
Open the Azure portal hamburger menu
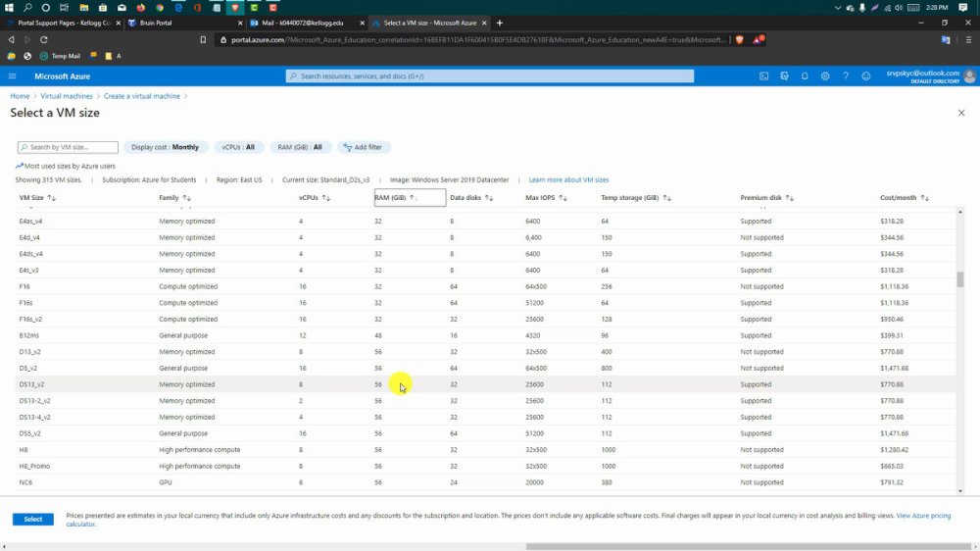[12, 76]
